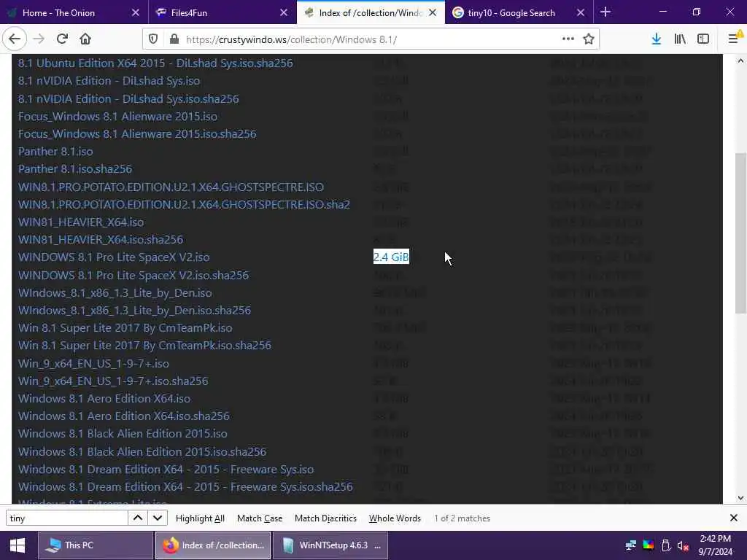
Task: Switch to the Files4Fun tab
Action: click(x=222, y=13)
